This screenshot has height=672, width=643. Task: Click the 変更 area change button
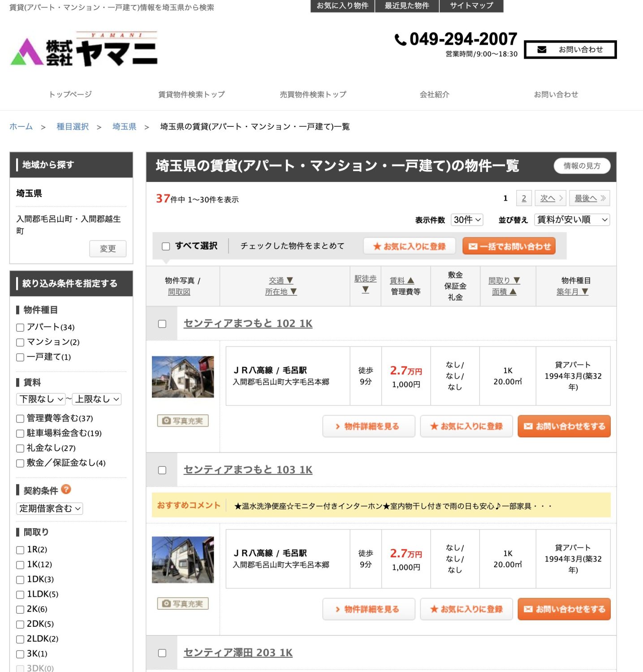[x=108, y=248]
